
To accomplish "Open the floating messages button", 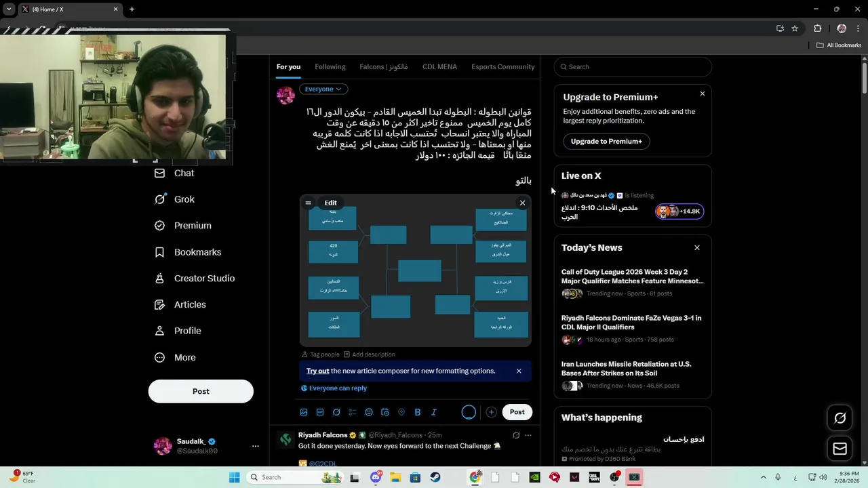I will [840, 449].
